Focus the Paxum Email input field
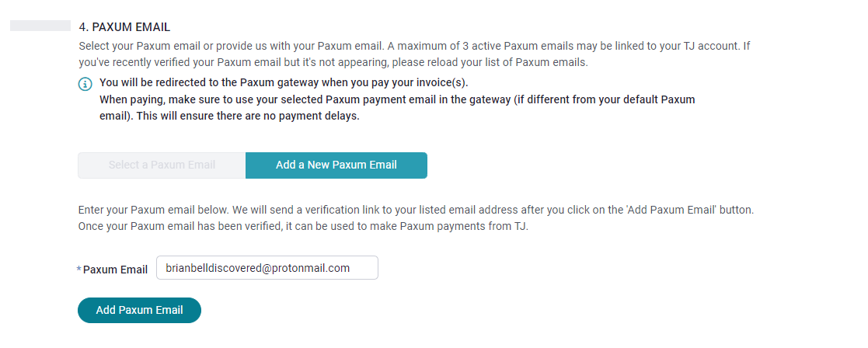The width and height of the screenshot is (868, 348). pyautogui.click(x=267, y=268)
